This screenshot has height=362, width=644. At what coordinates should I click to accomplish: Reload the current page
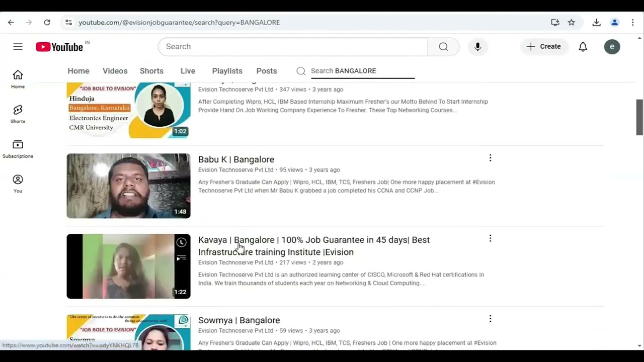click(x=47, y=22)
